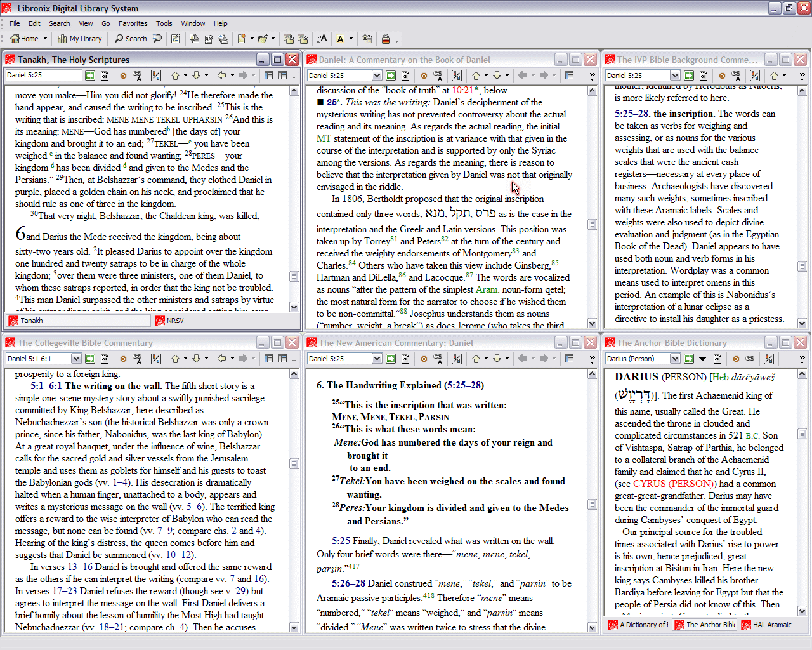Expand reference dropdown in Anchor Bible Dictionary
Image resolution: width=812 pixels, height=650 pixels.
675,359
